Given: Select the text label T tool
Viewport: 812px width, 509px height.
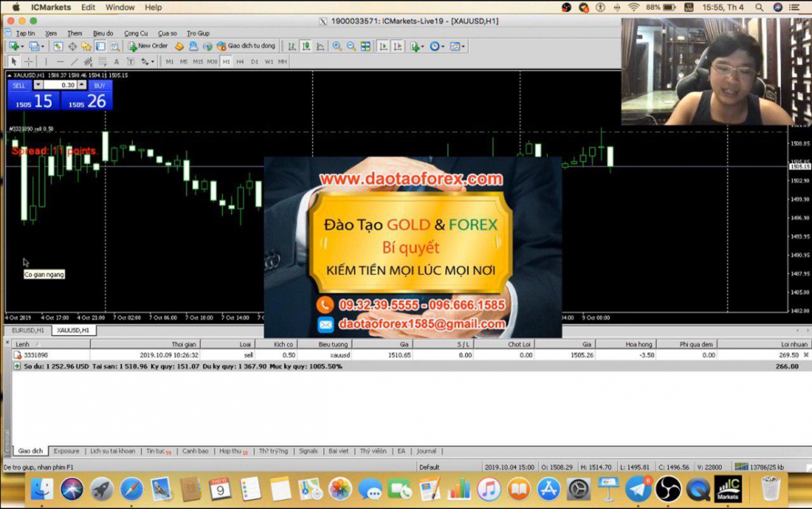Looking at the screenshot, I should click(131, 62).
